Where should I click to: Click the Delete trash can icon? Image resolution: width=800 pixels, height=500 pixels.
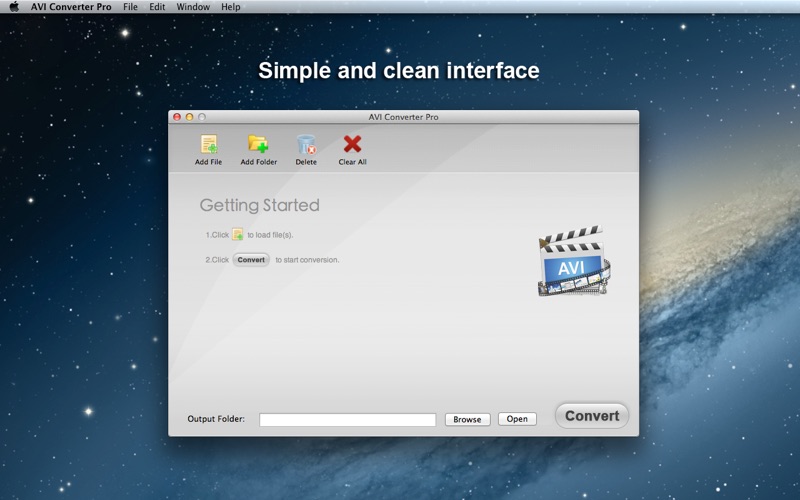[306, 144]
